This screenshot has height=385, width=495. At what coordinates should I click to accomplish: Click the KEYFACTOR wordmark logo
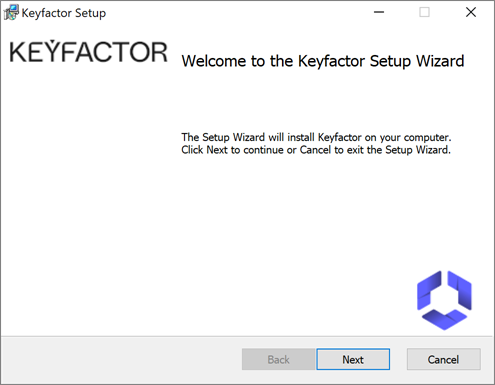(88, 52)
